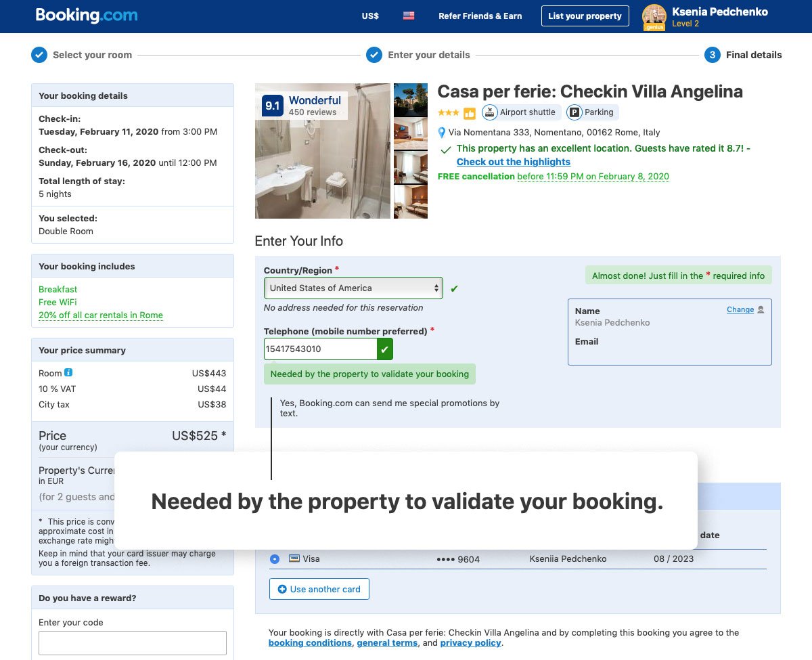Open Refer Friends & Earn
This screenshot has width=812, height=660.
coord(480,16)
